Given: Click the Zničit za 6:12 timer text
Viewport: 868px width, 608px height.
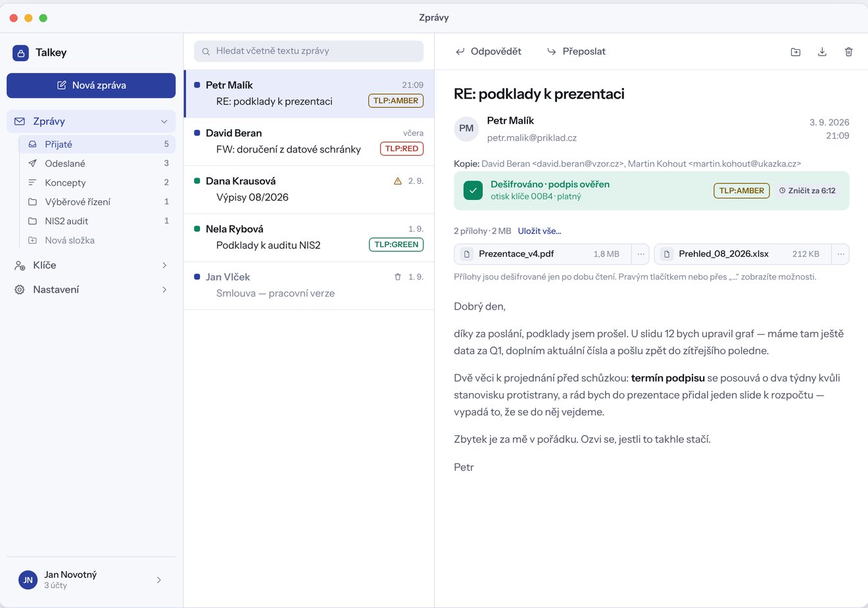Looking at the screenshot, I should (812, 191).
